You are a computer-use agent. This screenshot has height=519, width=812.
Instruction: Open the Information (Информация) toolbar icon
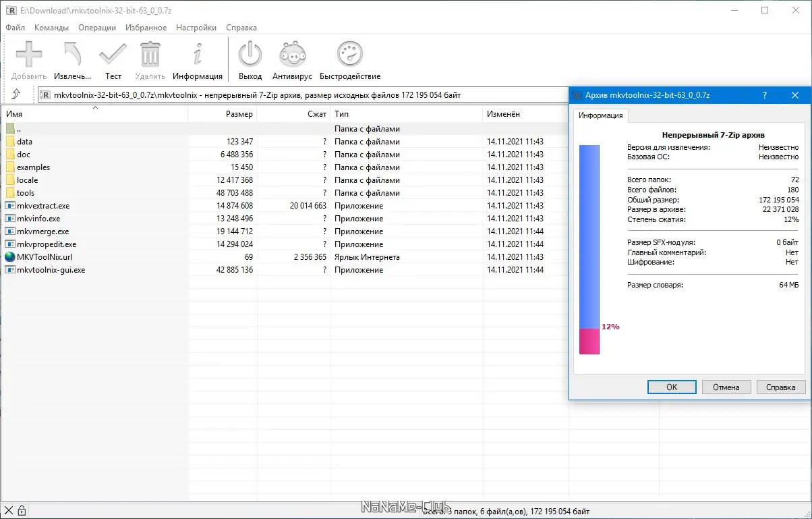(x=198, y=54)
